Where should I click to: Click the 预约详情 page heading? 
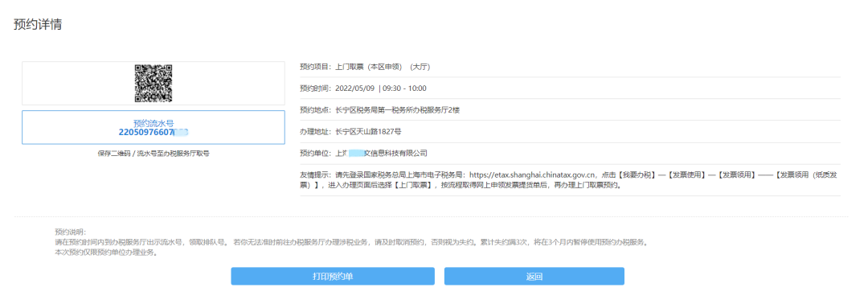point(38,25)
